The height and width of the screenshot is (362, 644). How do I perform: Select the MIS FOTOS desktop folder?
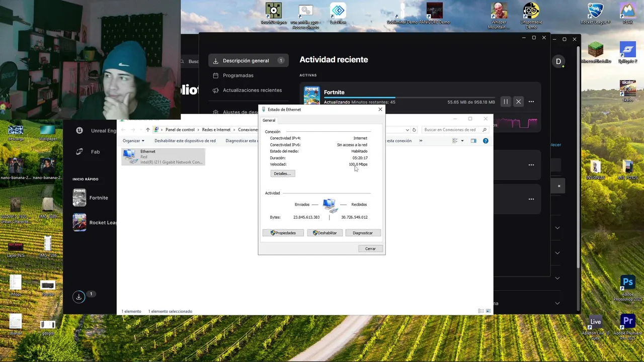tap(627, 170)
